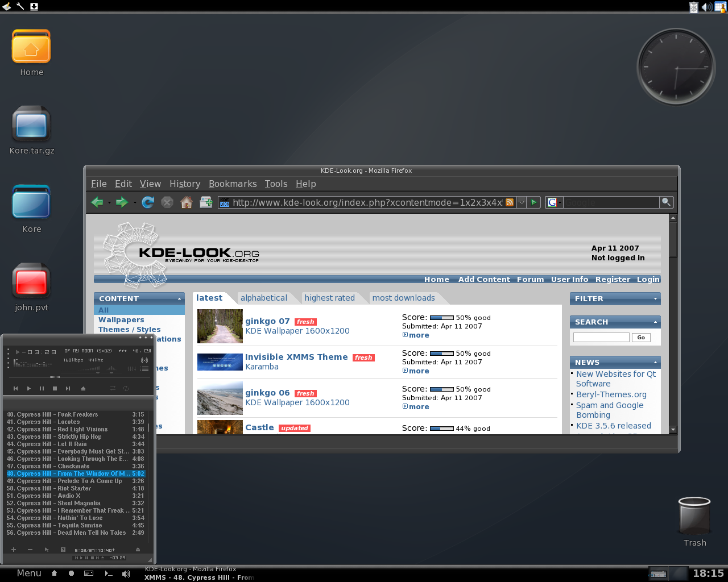Open back history dropdown arrow

(x=109, y=203)
